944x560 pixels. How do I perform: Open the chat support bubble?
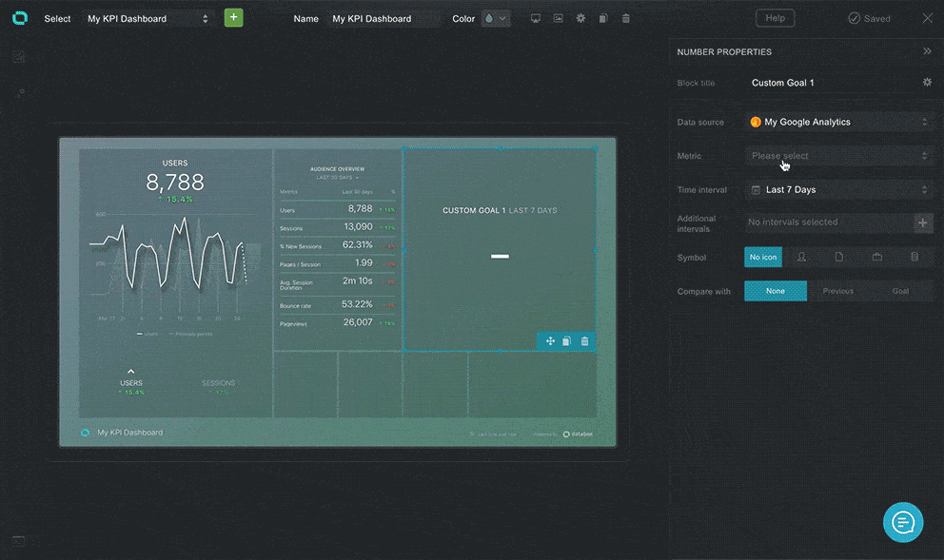point(903,522)
